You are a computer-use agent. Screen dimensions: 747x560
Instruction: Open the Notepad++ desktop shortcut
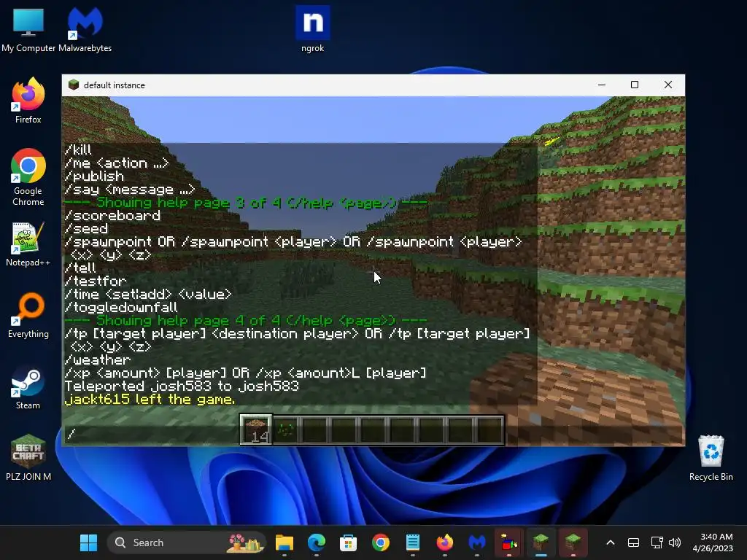(x=28, y=244)
